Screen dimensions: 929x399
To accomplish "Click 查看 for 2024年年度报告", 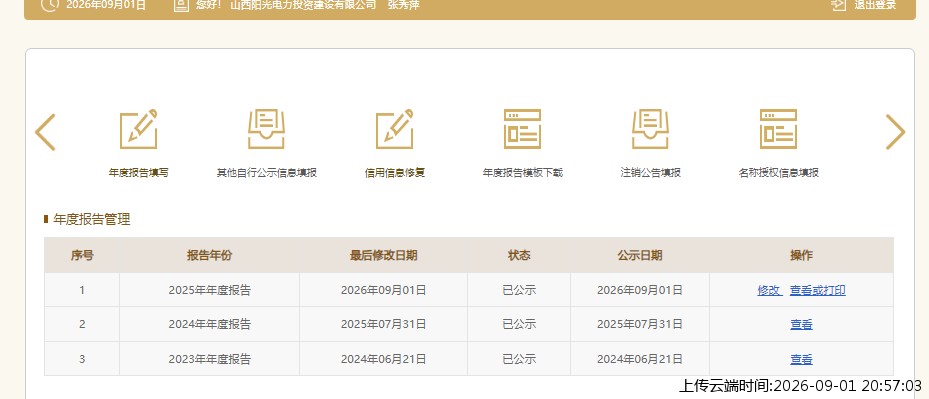I will (801, 324).
